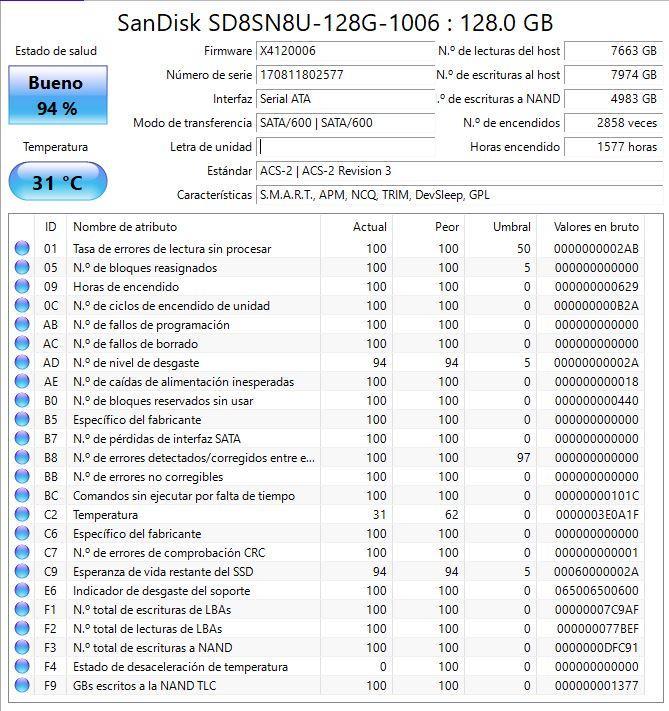The height and width of the screenshot is (711, 669).
Task: Click the status orb of row E6
Action: (x=22, y=591)
